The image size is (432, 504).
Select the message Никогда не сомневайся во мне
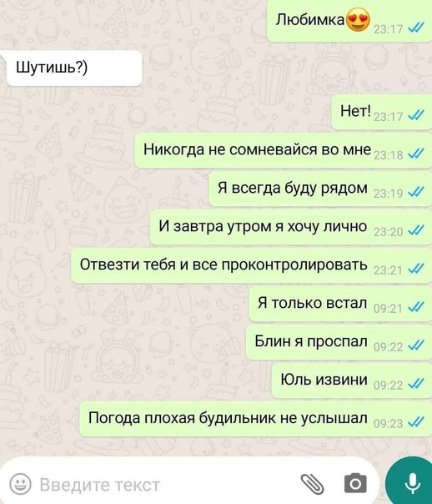click(x=283, y=150)
